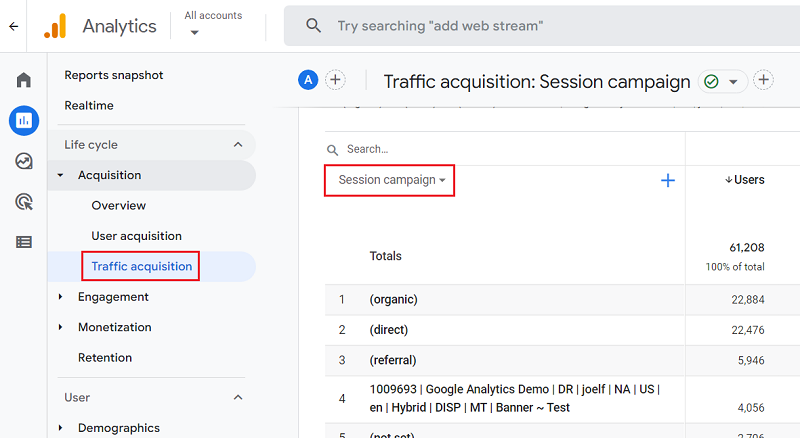Open the User acquisition report
This screenshot has width=800, height=438.
[136, 236]
